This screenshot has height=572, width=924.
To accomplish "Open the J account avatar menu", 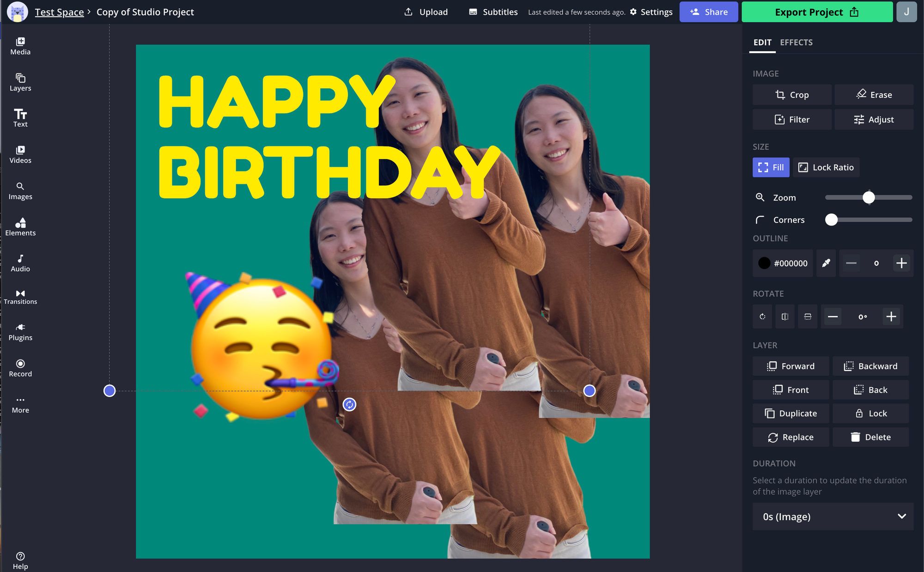I will click(x=906, y=12).
